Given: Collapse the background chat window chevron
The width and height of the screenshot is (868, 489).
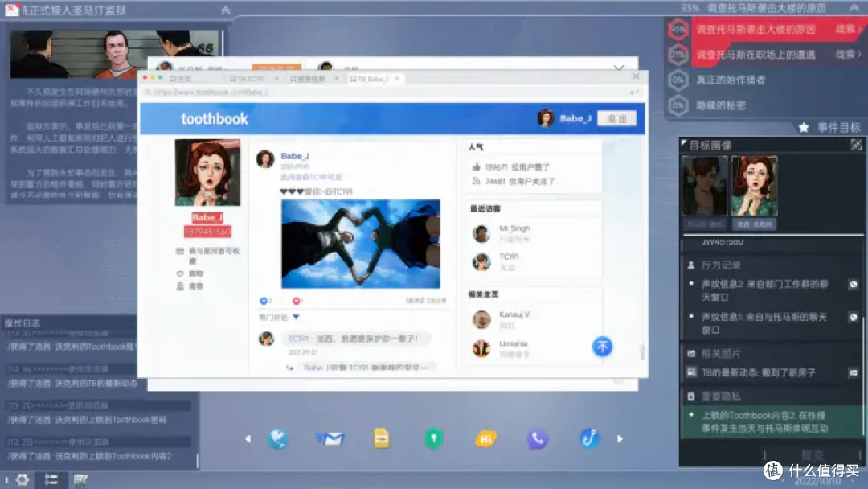Looking at the screenshot, I should coord(619,68).
